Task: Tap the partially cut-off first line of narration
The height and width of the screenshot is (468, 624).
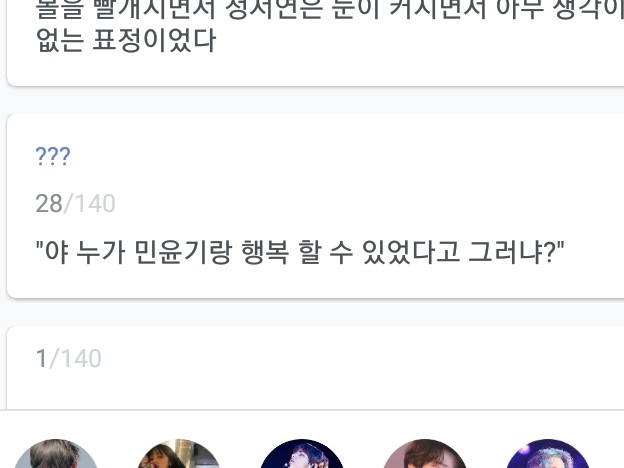Action: [330, 9]
